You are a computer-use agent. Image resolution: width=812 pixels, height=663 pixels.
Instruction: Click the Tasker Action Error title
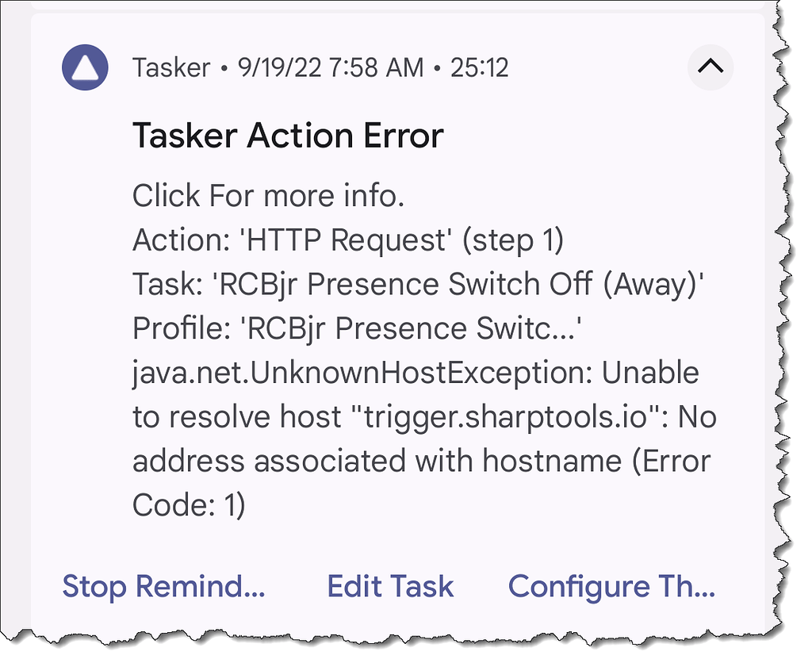tap(288, 136)
